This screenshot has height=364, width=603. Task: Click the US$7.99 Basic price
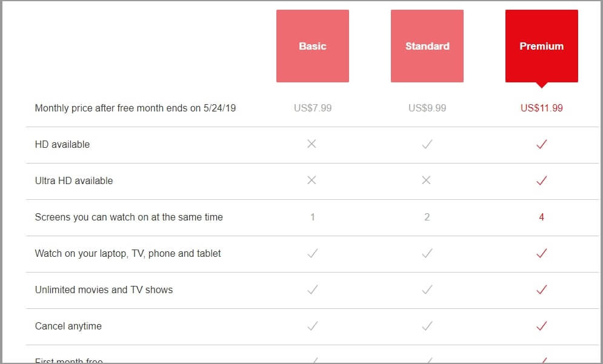[x=313, y=108]
